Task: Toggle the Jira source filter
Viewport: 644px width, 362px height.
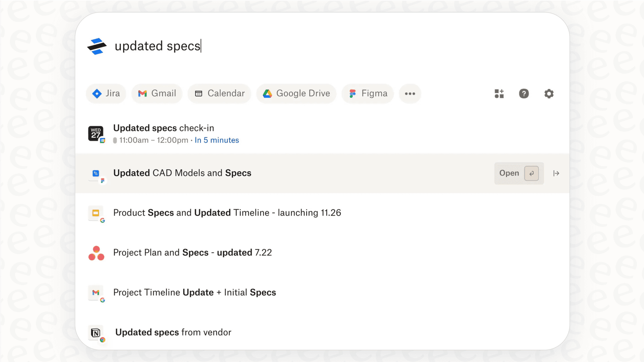Action: click(106, 93)
